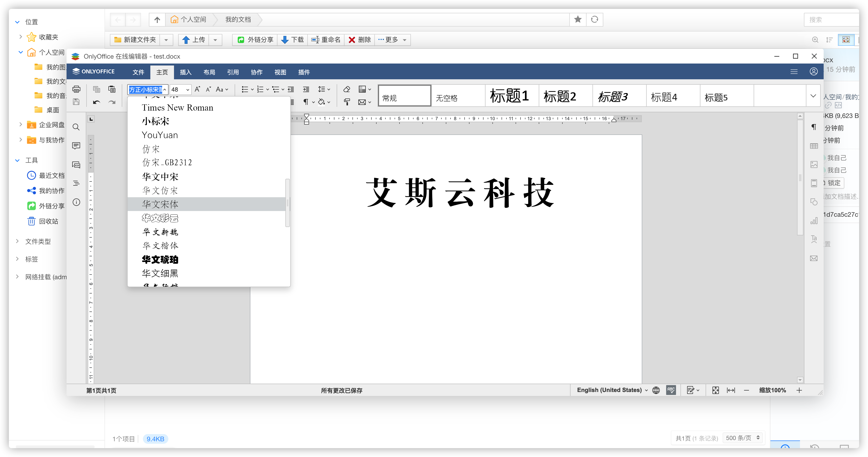Click the increment font size icon
The height and width of the screenshot is (457, 868).
point(197,89)
